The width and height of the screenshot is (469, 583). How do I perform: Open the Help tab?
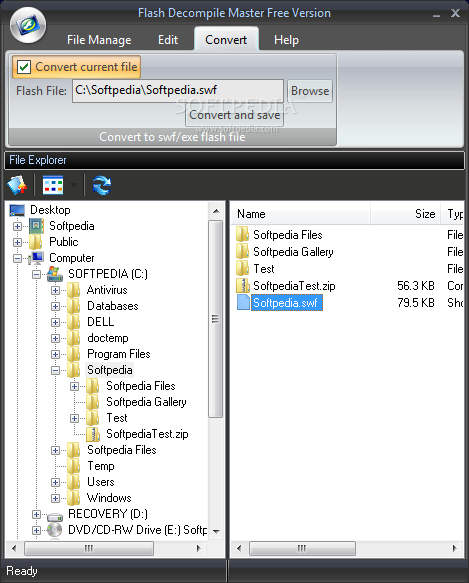(286, 40)
